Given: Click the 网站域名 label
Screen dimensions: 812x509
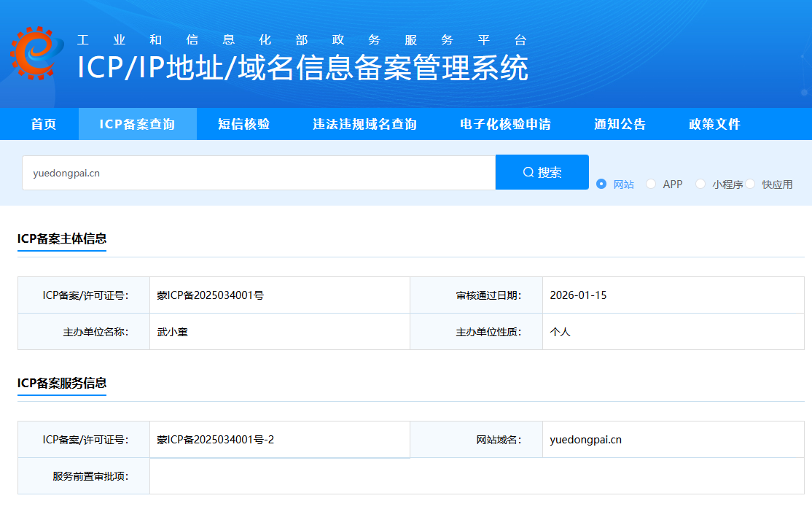Looking at the screenshot, I should pyautogui.click(x=499, y=440).
